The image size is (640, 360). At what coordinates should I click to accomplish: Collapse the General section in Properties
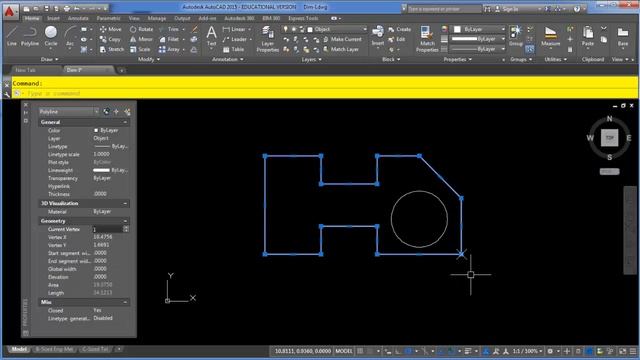click(125, 122)
